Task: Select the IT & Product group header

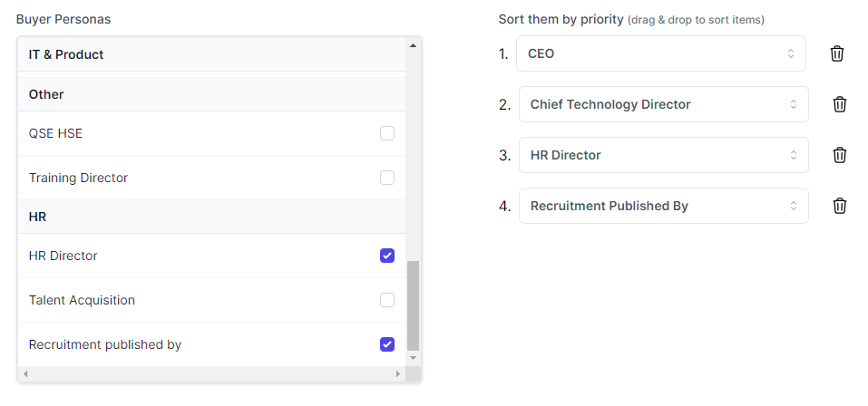Action: pos(66,54)
